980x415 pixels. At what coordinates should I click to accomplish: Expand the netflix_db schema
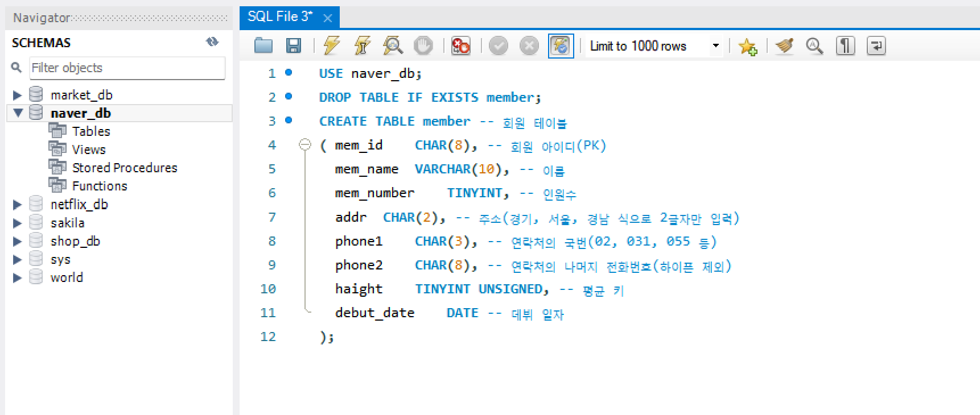(17, 205)
